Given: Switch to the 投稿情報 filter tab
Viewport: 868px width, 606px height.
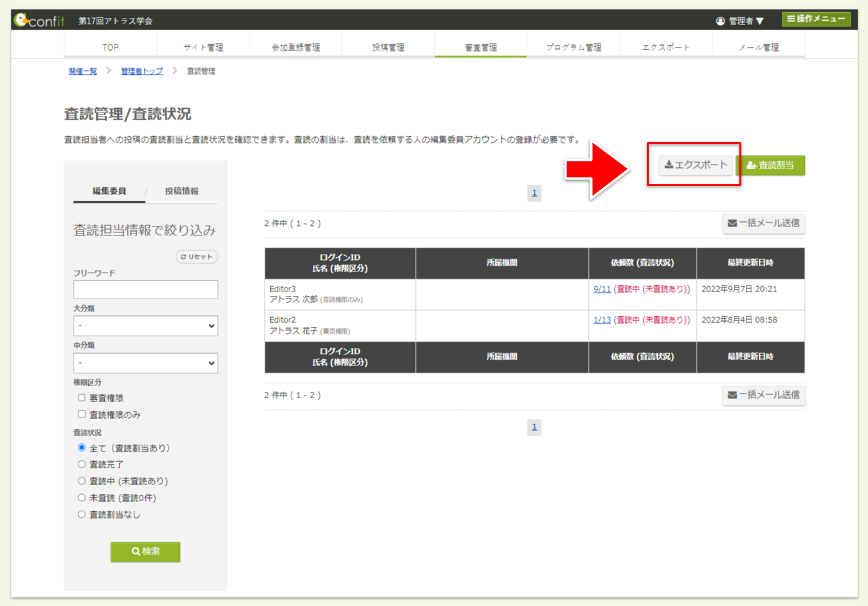Looking at the screenshot, I should pyautogui.click(x=181, y=191).
